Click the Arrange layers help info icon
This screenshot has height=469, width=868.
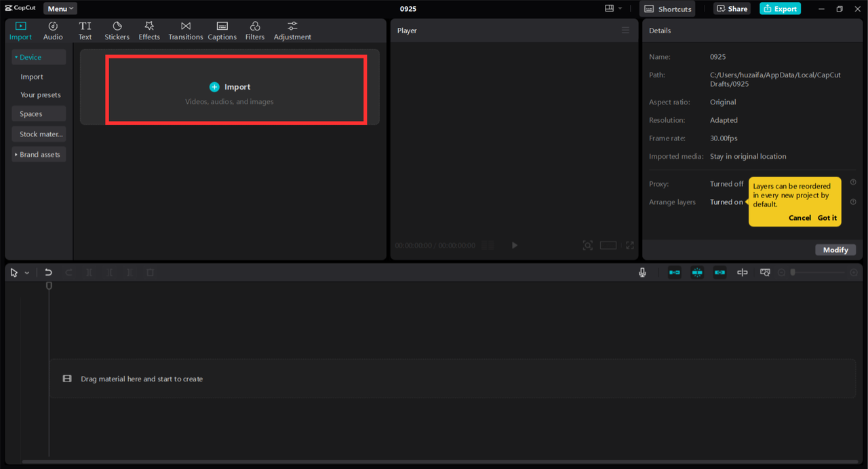[x=853, y=202]
